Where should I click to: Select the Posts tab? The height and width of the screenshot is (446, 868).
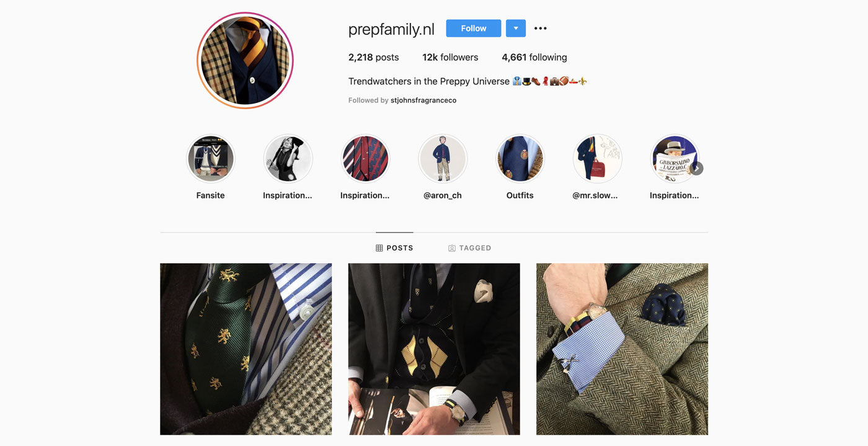pyautogui.click(x=394, y=248)
